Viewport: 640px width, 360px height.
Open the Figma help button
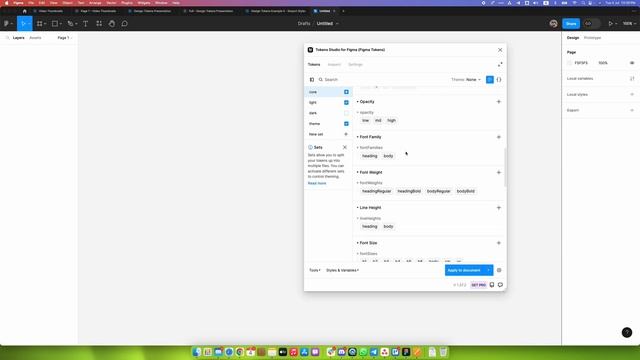point(627,332)
